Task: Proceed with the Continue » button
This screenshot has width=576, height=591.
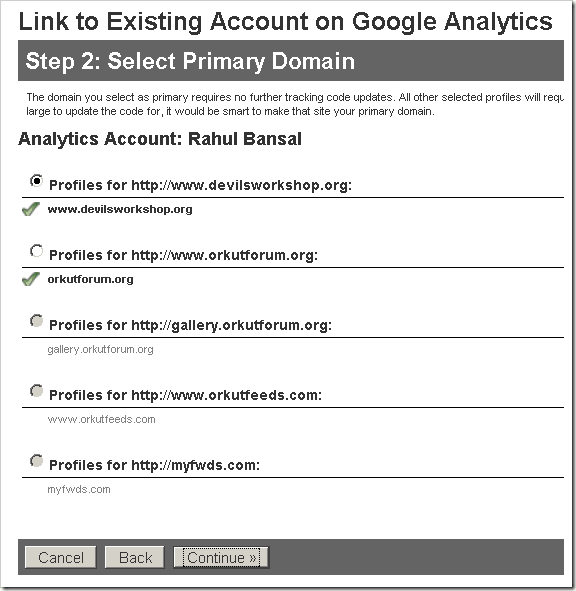Action: pyautogui.click(x=221, y=557)
